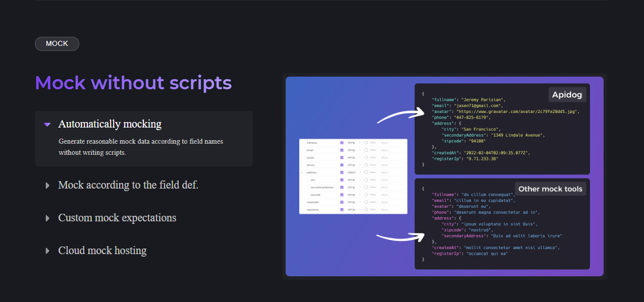Toggle the purple checkbox in the address row
Viewport: 644px width, 302px height.
click(x=342, y=172)
